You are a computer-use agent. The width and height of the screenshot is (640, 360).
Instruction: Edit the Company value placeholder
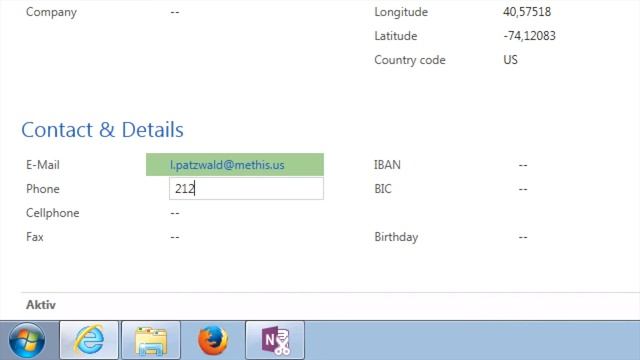pos(175,12)
